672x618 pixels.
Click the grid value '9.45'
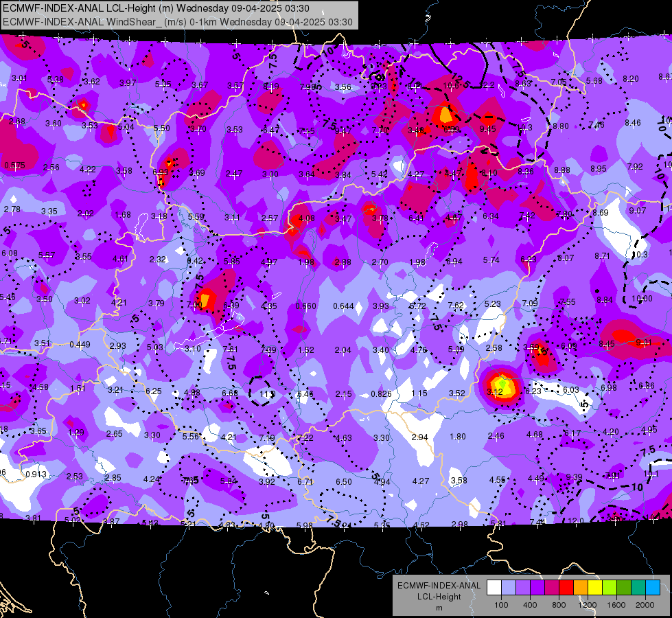488,128
